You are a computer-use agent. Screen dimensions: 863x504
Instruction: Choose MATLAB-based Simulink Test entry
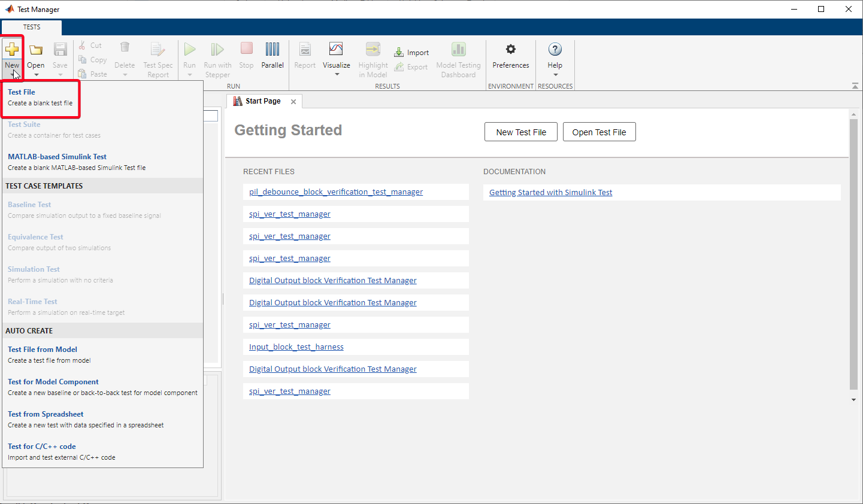point(103,162)
